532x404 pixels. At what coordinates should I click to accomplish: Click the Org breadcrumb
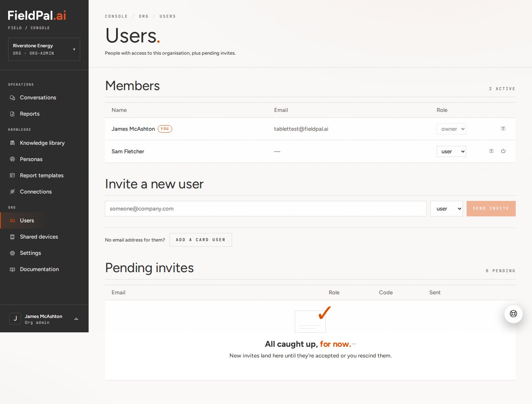tap(144, 16)
